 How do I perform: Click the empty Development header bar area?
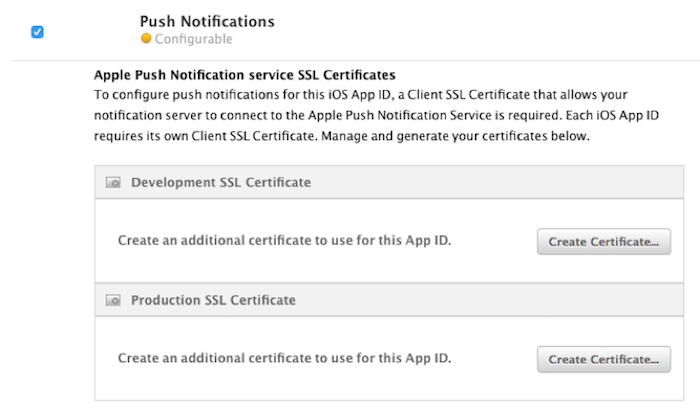tap(496, 183)
